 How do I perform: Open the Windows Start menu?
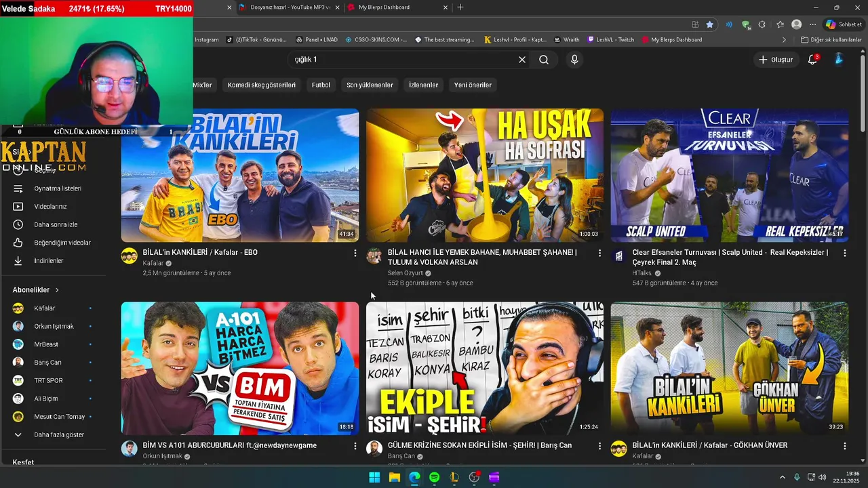[374, 477]
